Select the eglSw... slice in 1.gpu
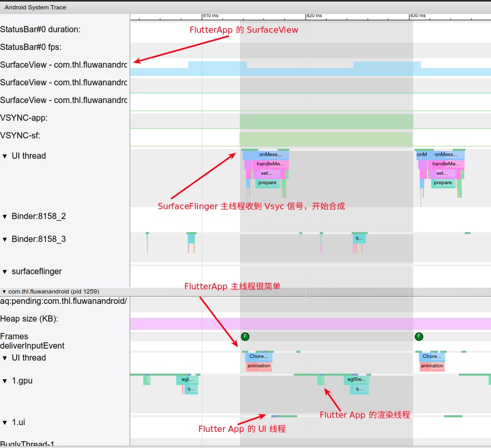 tap(357, 380)
